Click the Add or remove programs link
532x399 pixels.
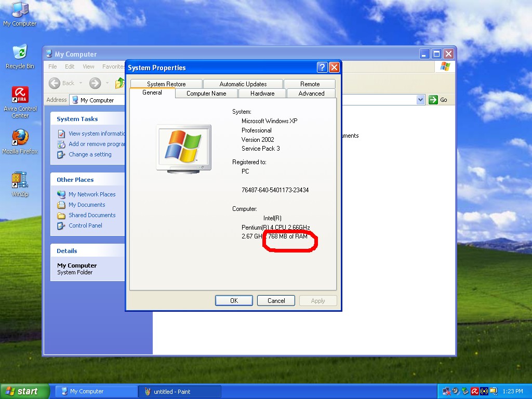97,144
